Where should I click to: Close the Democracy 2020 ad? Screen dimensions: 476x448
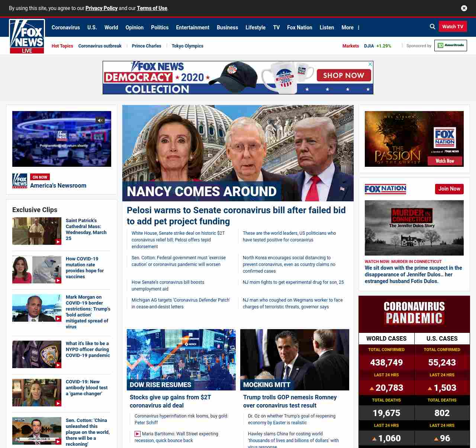tap(370, 64)
